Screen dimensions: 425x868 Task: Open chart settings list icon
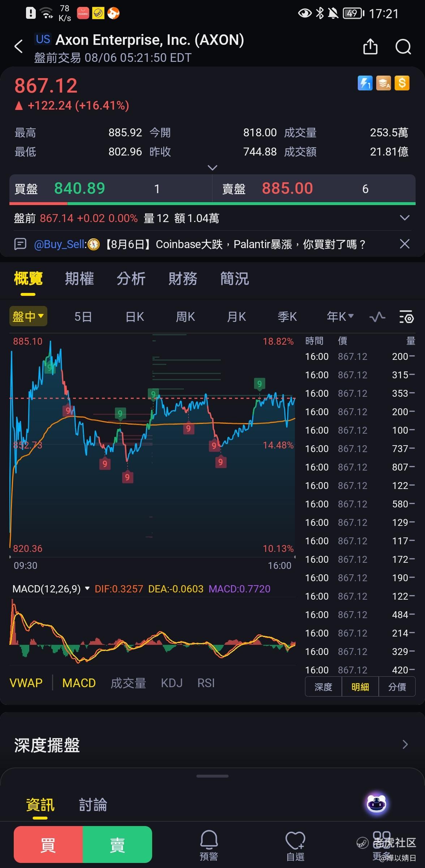coord(407,317)
